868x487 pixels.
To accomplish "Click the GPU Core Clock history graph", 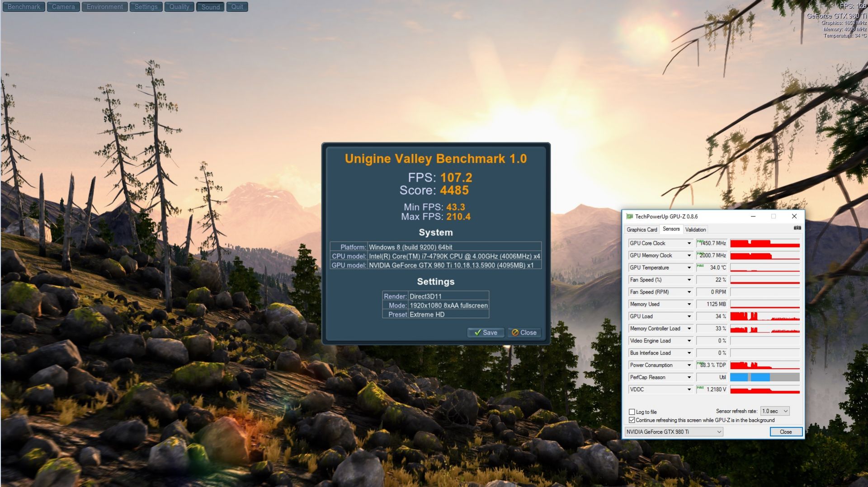I will (765, 243).
